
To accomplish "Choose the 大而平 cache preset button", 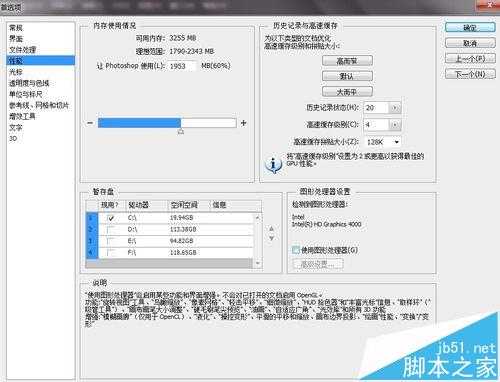I will [x=347, y=92].
